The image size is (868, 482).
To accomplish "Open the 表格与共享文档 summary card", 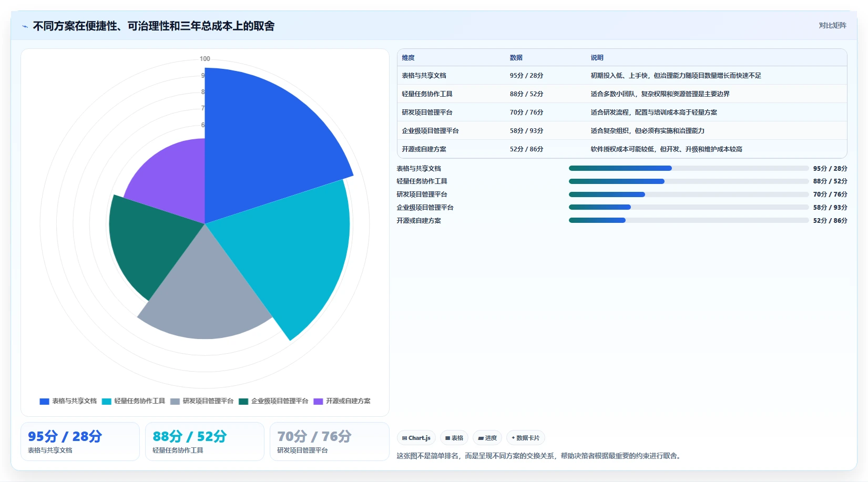I will click(x=80, y=442).
